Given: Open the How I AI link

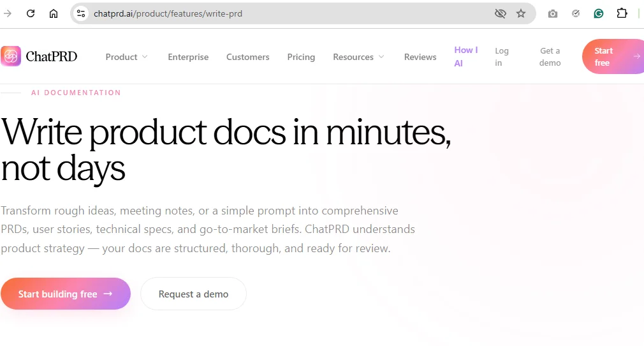Looking at the screenshot, I should tap(465, 56).
